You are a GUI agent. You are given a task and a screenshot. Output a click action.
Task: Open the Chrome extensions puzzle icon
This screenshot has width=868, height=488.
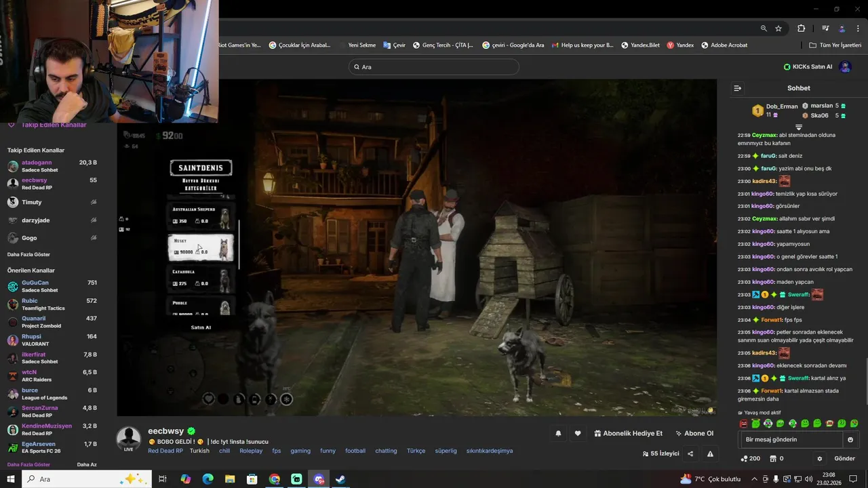[802, 28]
